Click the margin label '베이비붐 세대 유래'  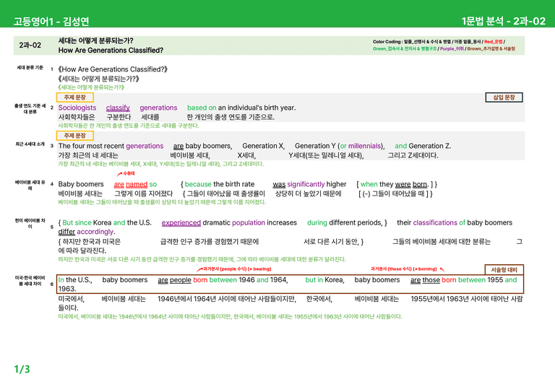click(30, 186)
